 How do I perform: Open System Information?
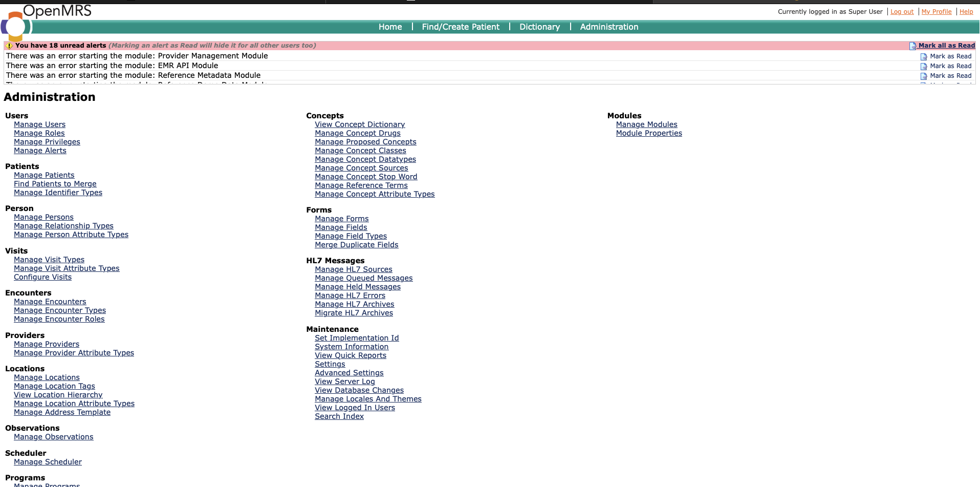point(352,347)
